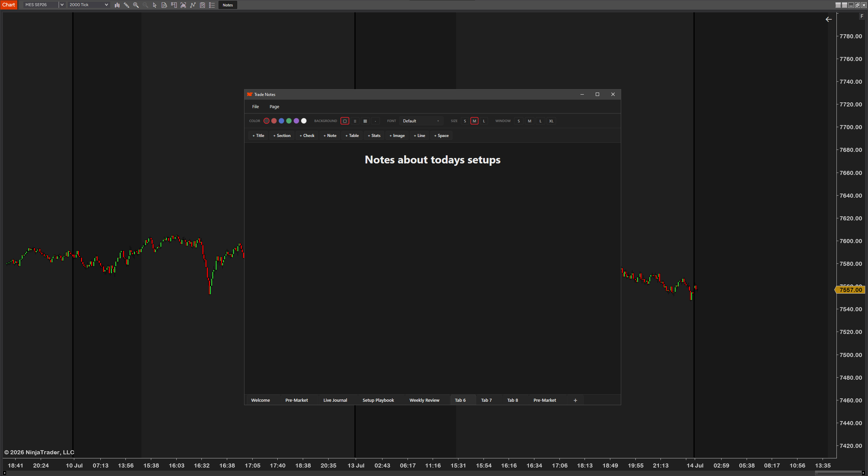The width and height of the screenshot is (868, 476).
Task: Open the Chart Trader icon
Action: (x=174, y=5)
